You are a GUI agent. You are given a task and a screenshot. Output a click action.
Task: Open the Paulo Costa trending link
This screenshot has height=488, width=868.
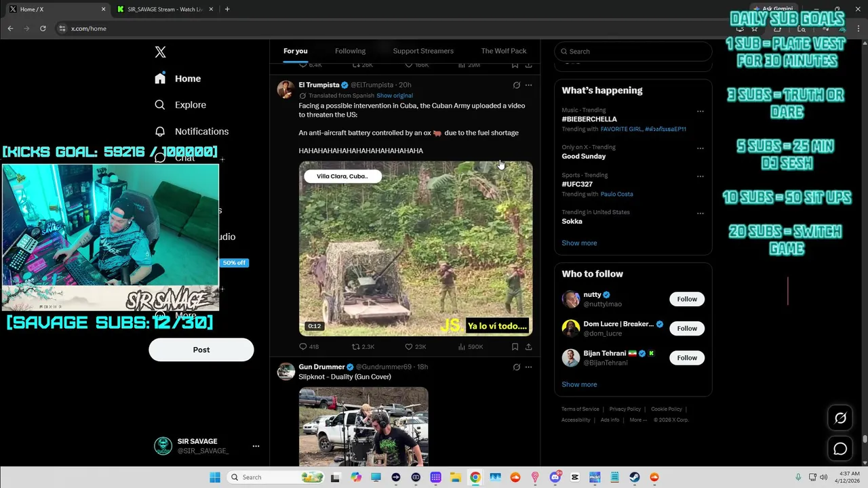click(x=616, y=194)
